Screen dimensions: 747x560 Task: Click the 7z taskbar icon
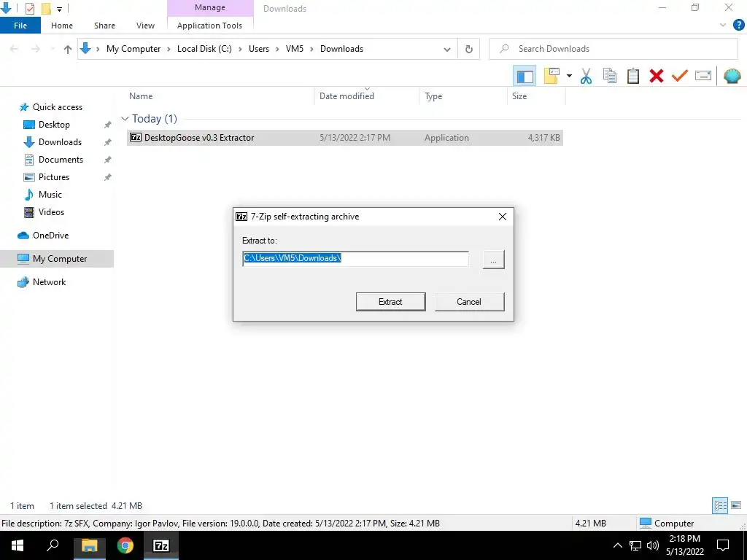[x=161, y=545]
